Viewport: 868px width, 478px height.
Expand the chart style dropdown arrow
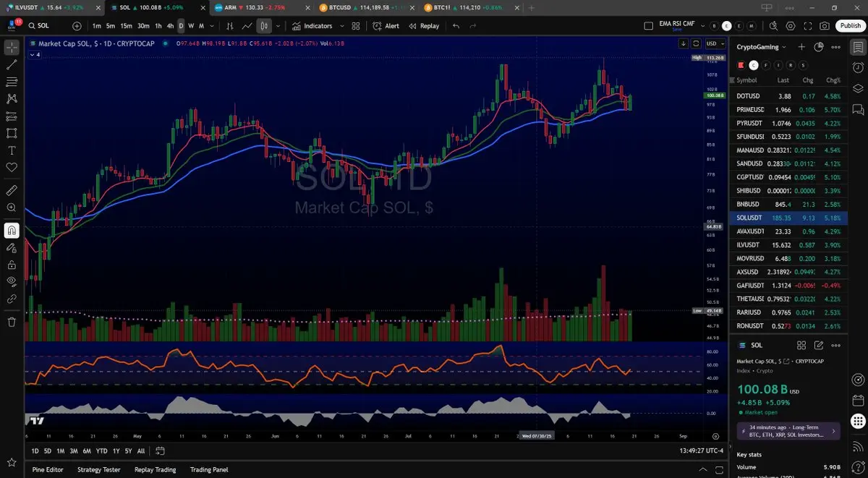coord(278,26)
